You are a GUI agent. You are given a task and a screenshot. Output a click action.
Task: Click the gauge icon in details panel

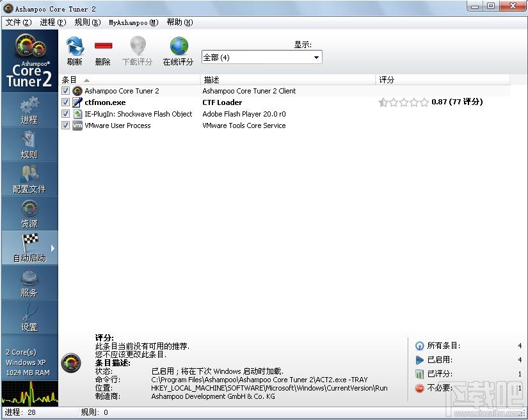tap(71, 363)
